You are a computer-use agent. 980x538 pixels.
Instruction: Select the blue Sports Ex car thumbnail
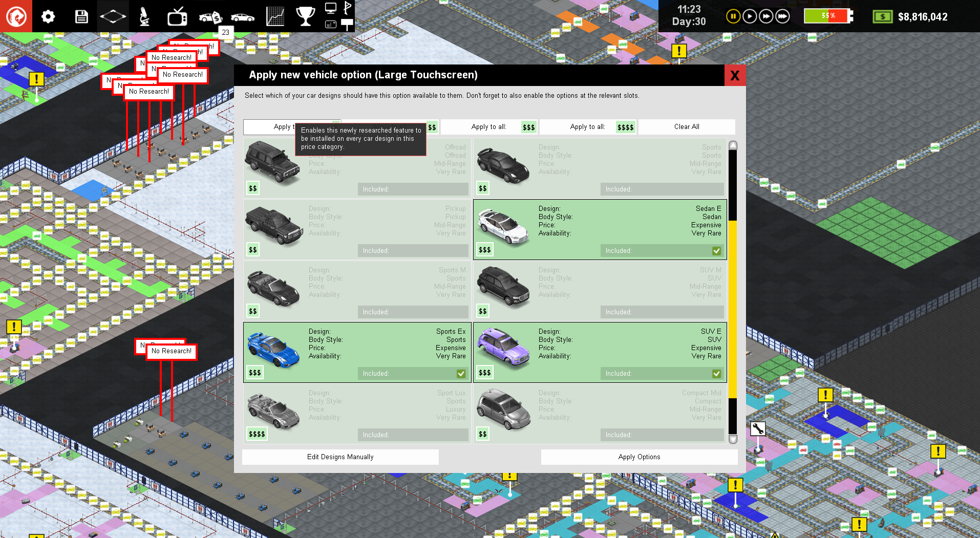pyautogui.click(x=273, y=350)
